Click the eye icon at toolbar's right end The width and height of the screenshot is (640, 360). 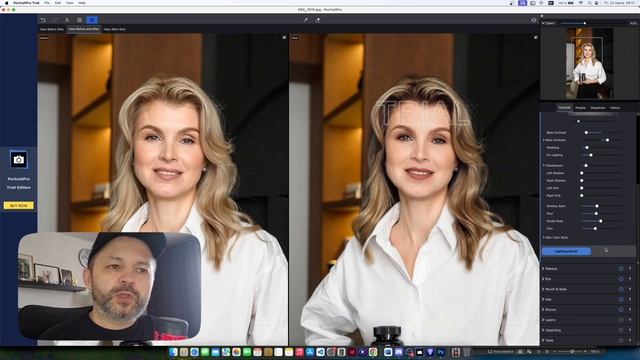533,20
